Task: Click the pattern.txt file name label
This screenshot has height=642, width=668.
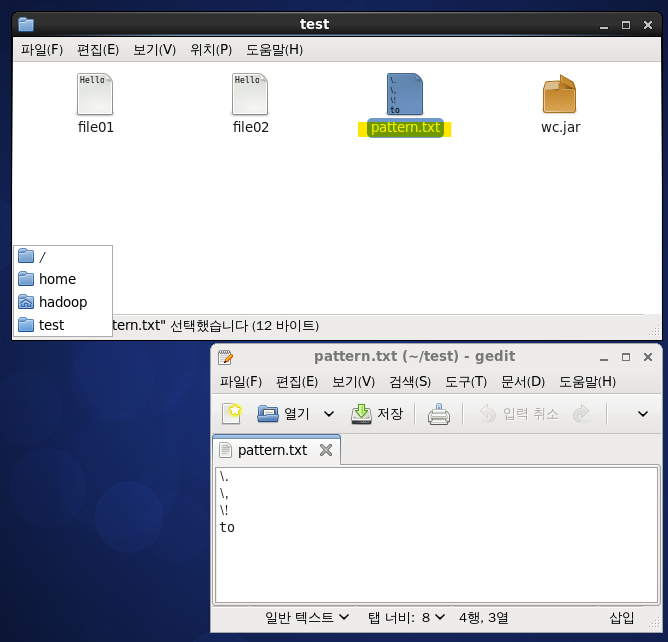Action: tap(405, 127)
